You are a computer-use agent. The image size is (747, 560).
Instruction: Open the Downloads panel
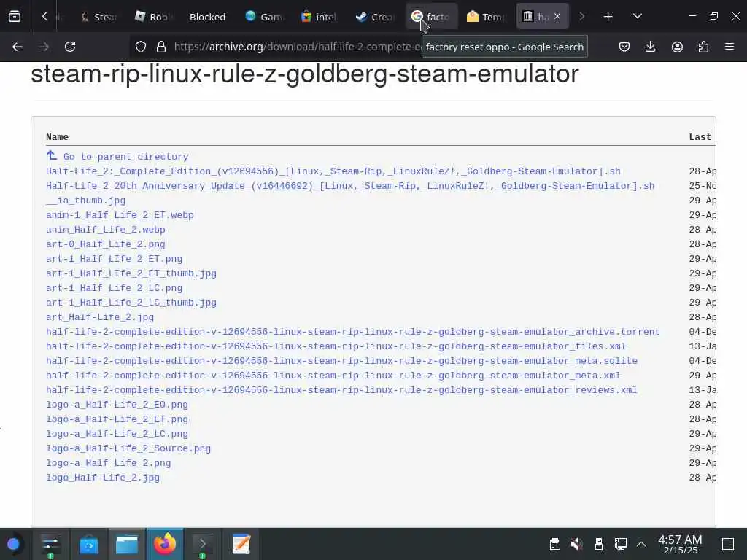(x=650, y=47)
